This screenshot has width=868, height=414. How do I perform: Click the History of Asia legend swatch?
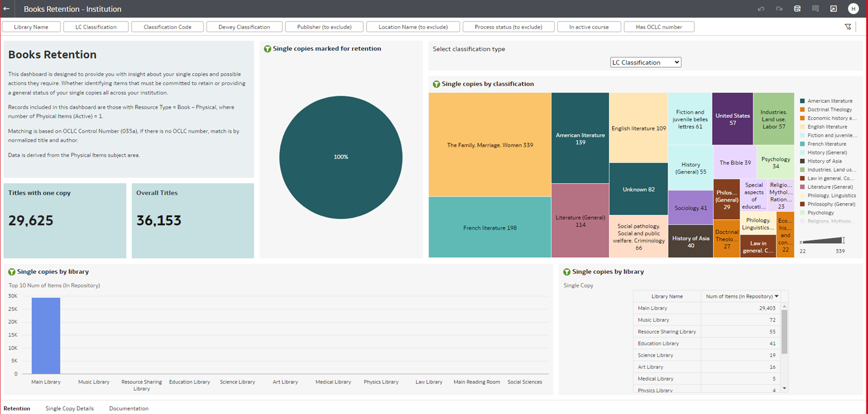pyautogui.click(x=802, y=161)
